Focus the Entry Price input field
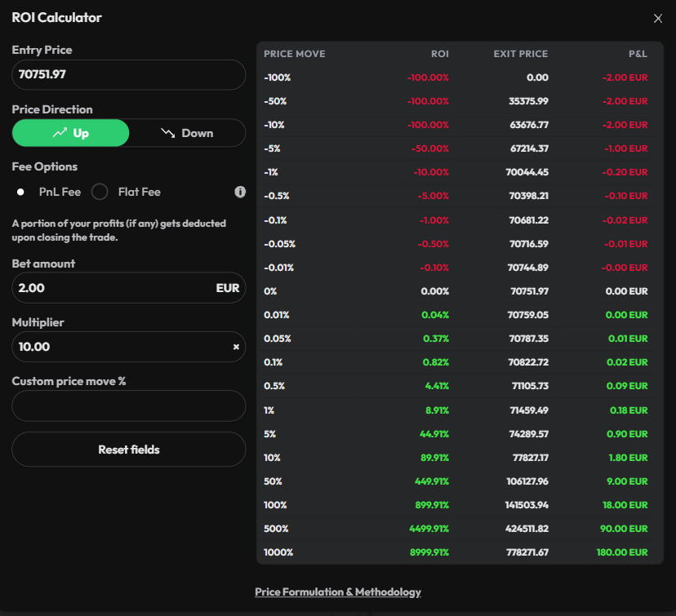This screenshot has width=676, height=616. (128, 75)
